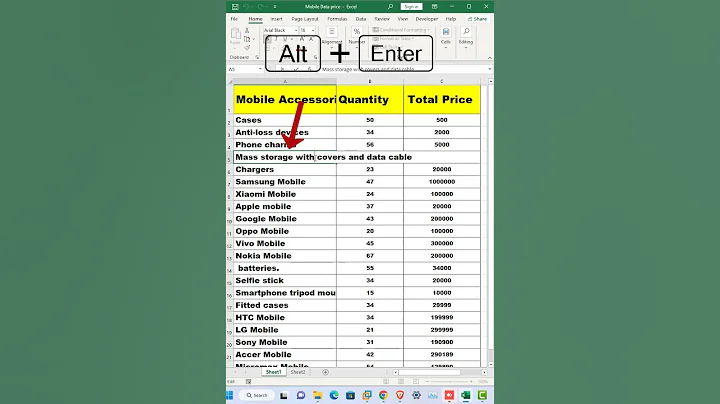This screenshot has width=720, height=404.
Task: Select column B header
Action: [370, 81]
